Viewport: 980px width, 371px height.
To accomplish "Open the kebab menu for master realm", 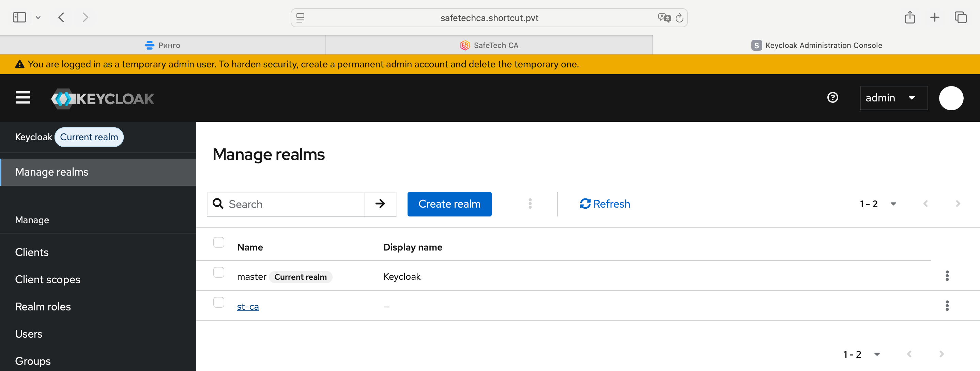I will (x=947, y=276).
